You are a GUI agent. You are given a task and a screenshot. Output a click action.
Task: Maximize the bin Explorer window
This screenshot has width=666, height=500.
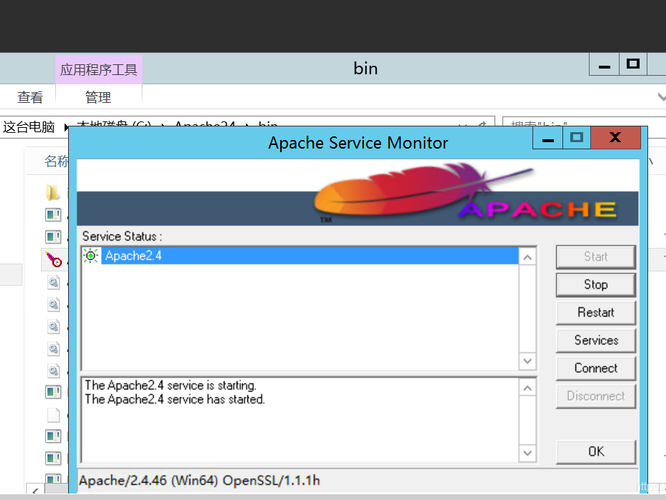pos(633,65)
